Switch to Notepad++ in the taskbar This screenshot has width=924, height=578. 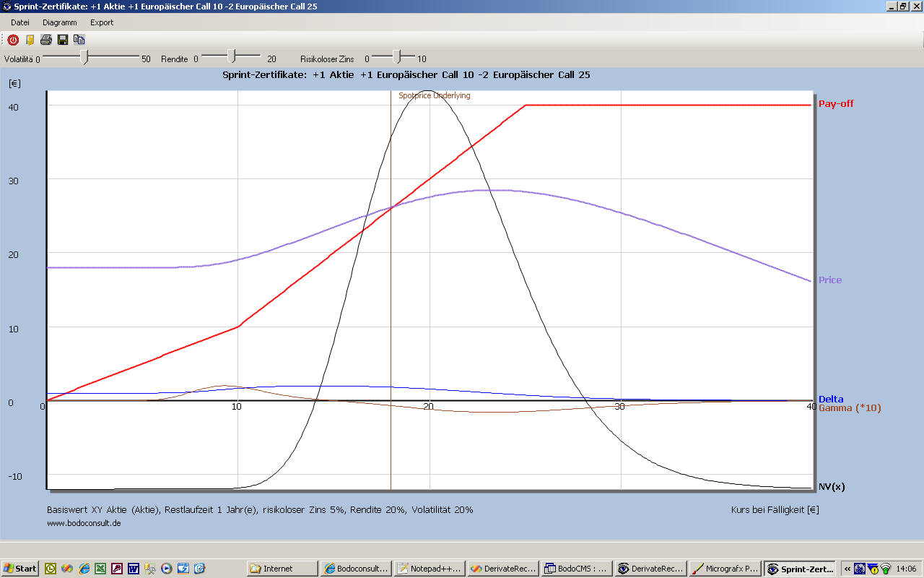(429, 569)
